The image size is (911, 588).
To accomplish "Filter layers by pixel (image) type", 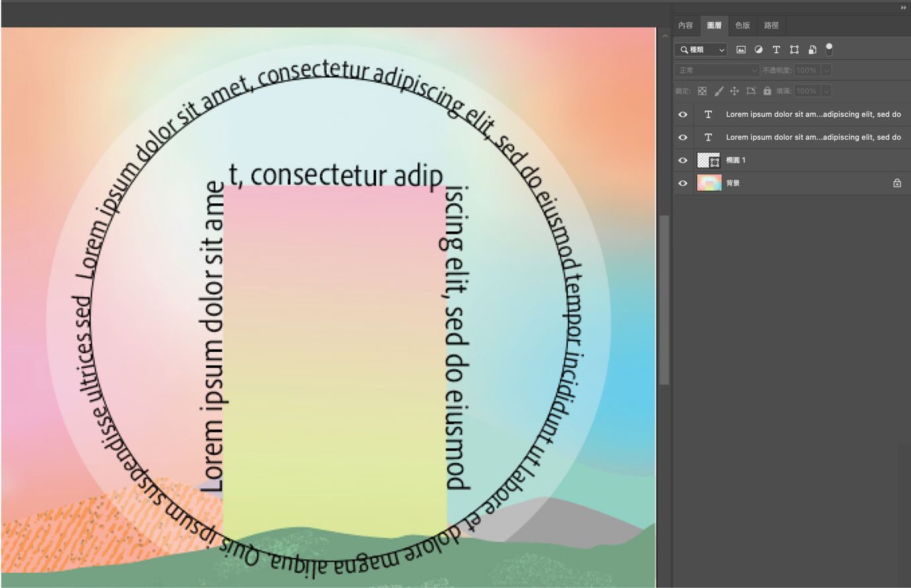I will 741,49.
